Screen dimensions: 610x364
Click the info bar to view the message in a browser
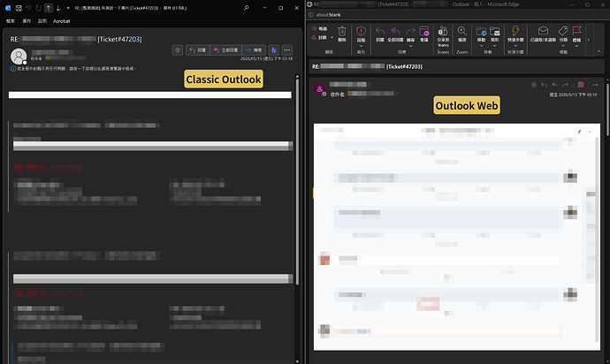click(74, 68)
